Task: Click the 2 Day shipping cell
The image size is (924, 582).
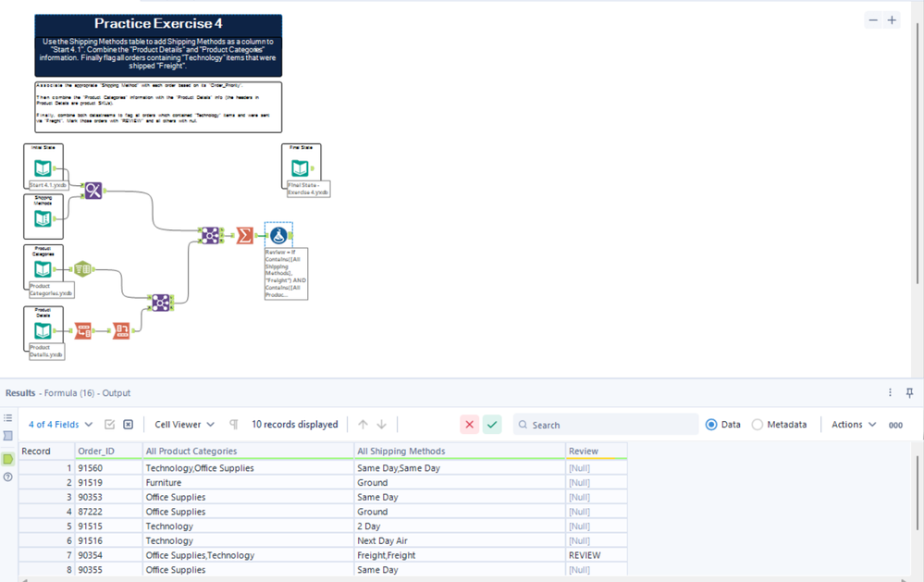Action: pos(460,526)
